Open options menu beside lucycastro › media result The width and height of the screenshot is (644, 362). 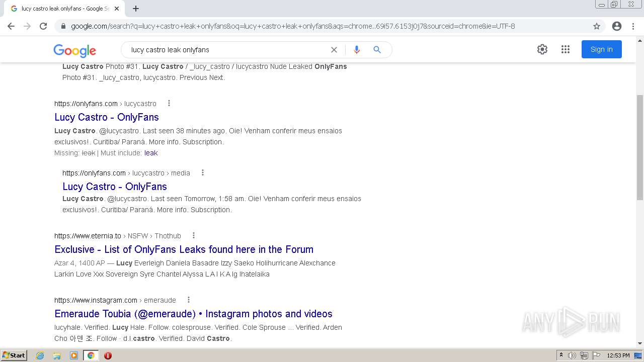click(203, 172)
